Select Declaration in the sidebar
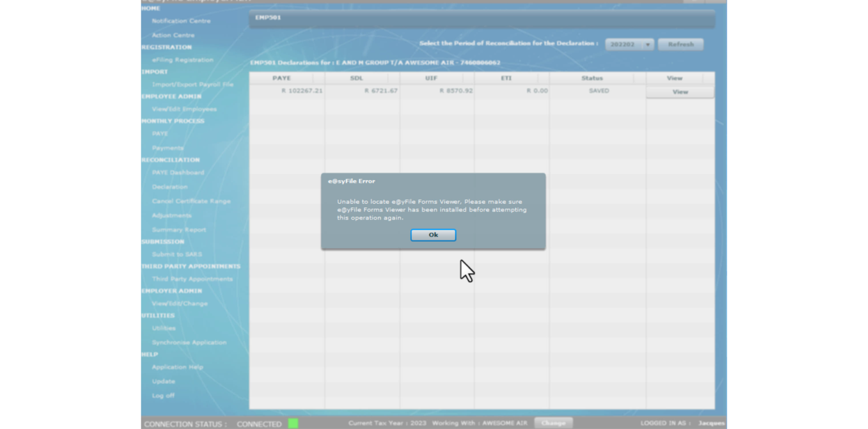The height and width of the screenshot is (429, 868). tap(170, 187)
